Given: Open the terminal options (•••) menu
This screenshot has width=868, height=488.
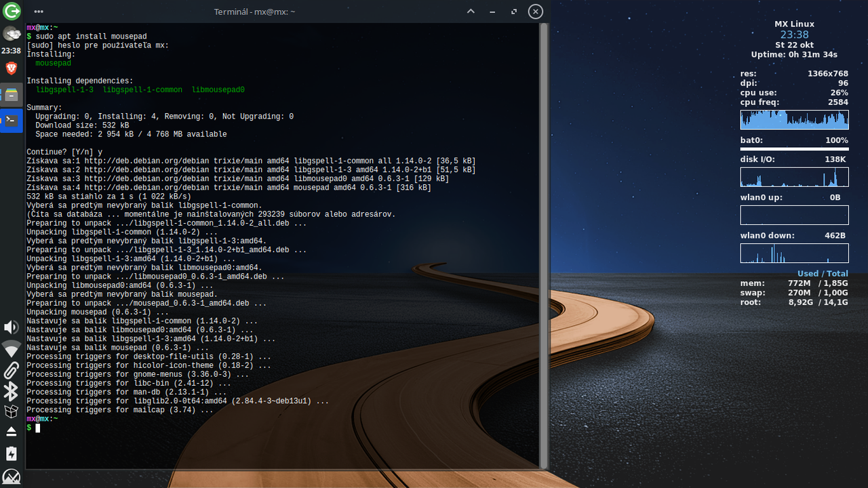Looking at the screenshot, I should click(x=38, y=12).
